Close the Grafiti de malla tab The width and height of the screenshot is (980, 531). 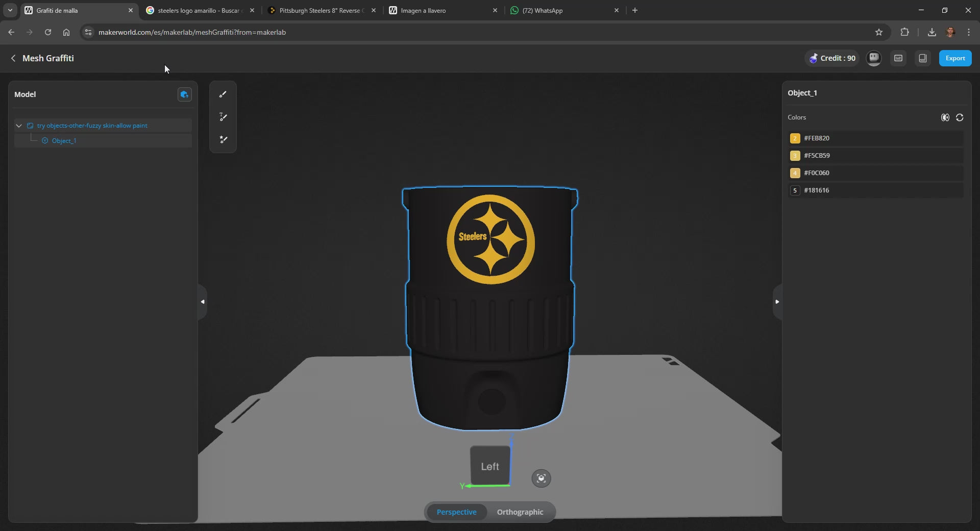click(x=131, y=10)
